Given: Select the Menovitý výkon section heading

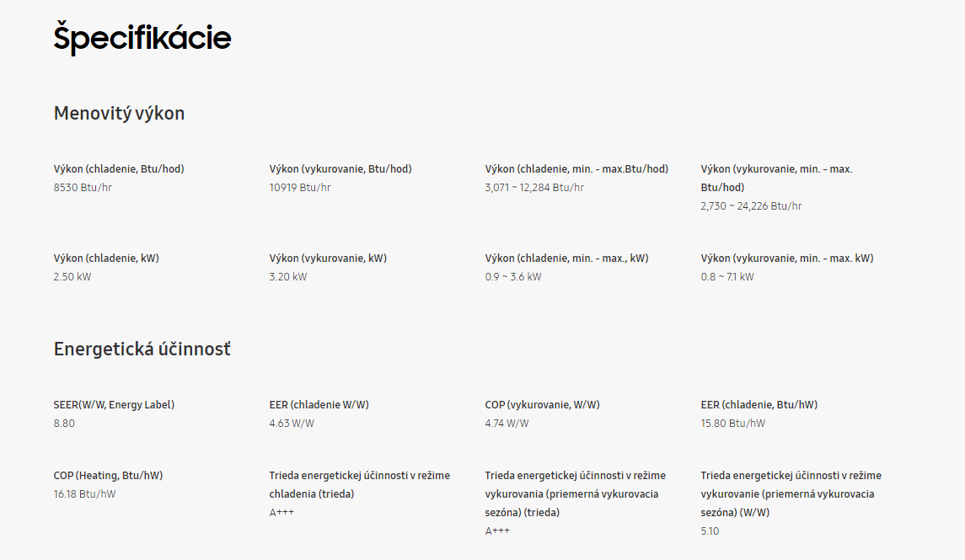Looking at the screenshot, I should [x=119, y=114].
